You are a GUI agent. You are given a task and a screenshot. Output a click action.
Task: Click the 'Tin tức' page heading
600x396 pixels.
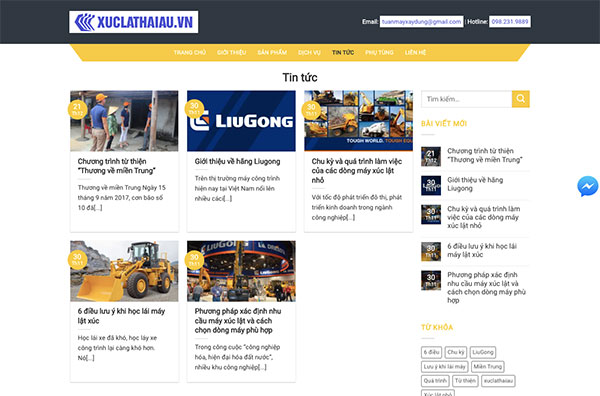300,78
